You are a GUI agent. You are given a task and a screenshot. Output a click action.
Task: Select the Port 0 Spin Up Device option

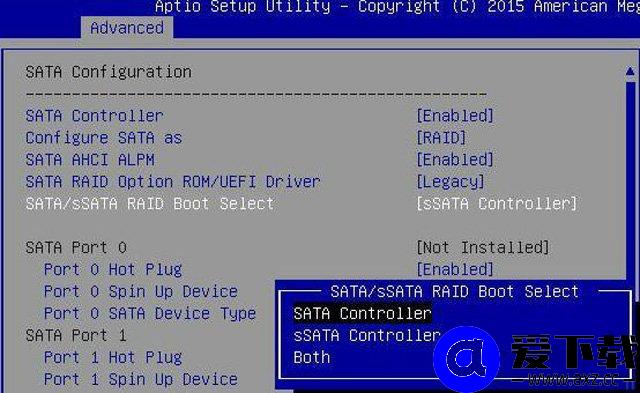140,292
